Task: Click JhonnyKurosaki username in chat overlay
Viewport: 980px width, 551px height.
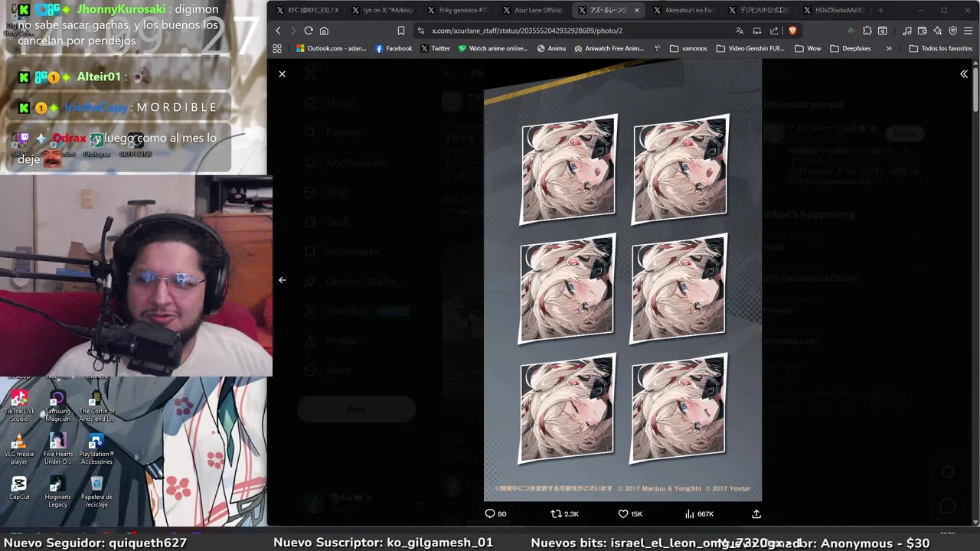Action: [121, 9]
